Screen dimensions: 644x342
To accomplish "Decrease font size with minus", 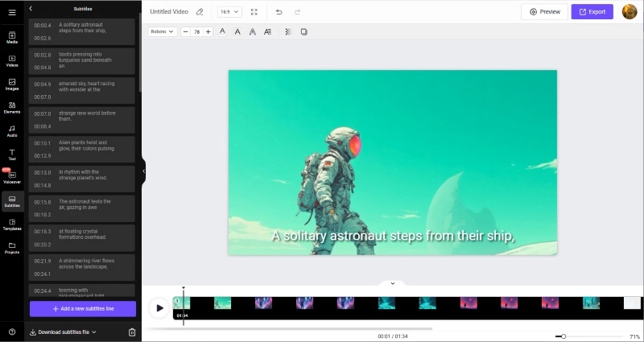I will coord(186,31).
